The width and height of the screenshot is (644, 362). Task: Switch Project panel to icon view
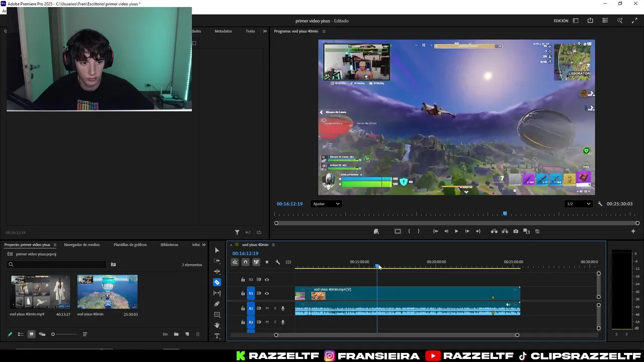pyautogui.click(x=31, y=334)
